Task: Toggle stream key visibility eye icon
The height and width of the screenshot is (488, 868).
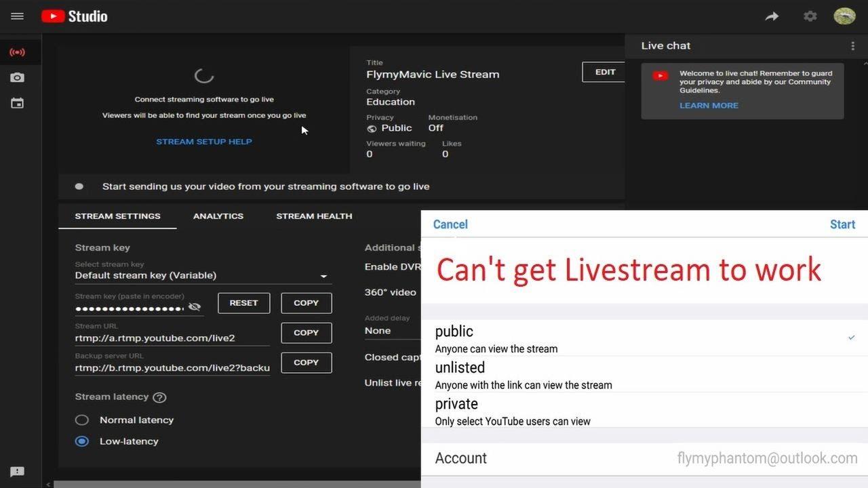Action: pyautogui.click(x=195, y=306)
